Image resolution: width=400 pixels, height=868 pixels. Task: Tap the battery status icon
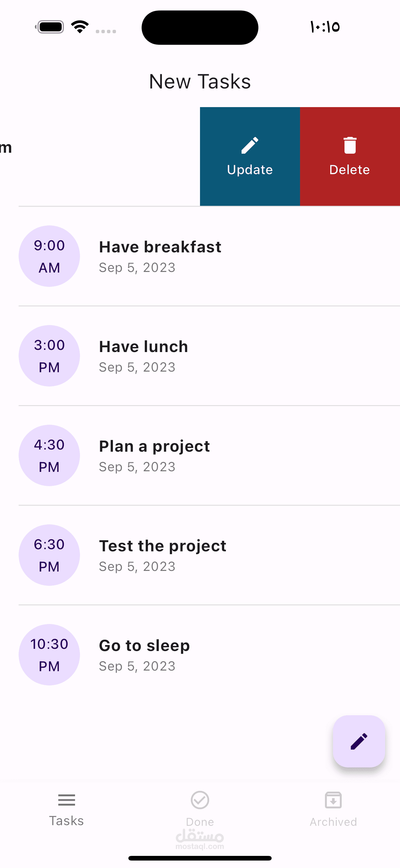click(50, 27)
